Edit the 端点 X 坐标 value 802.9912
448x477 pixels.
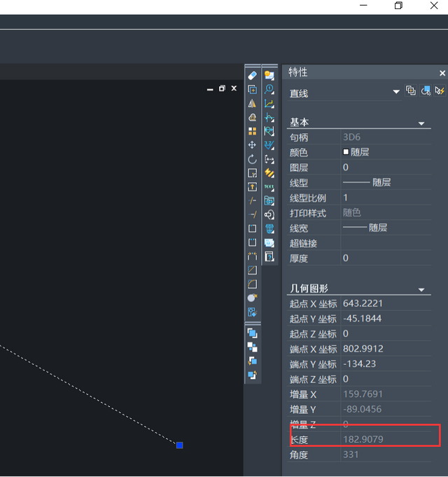point(386,349)
